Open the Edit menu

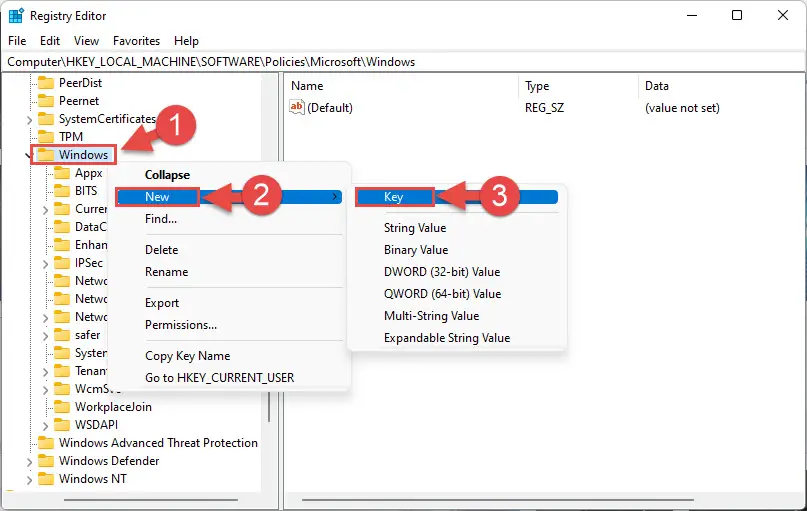click(x=50, y=41)
